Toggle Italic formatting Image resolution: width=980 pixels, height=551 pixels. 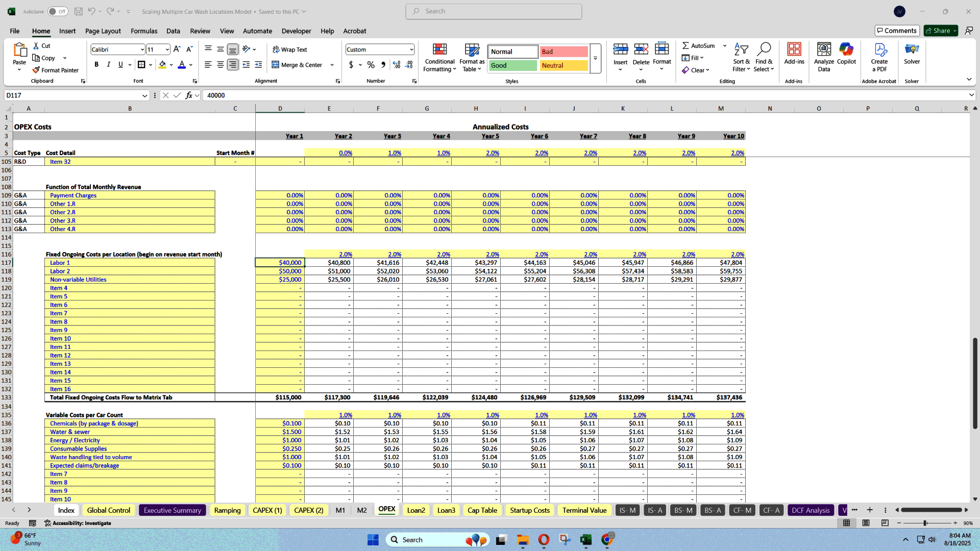(108, 65)
